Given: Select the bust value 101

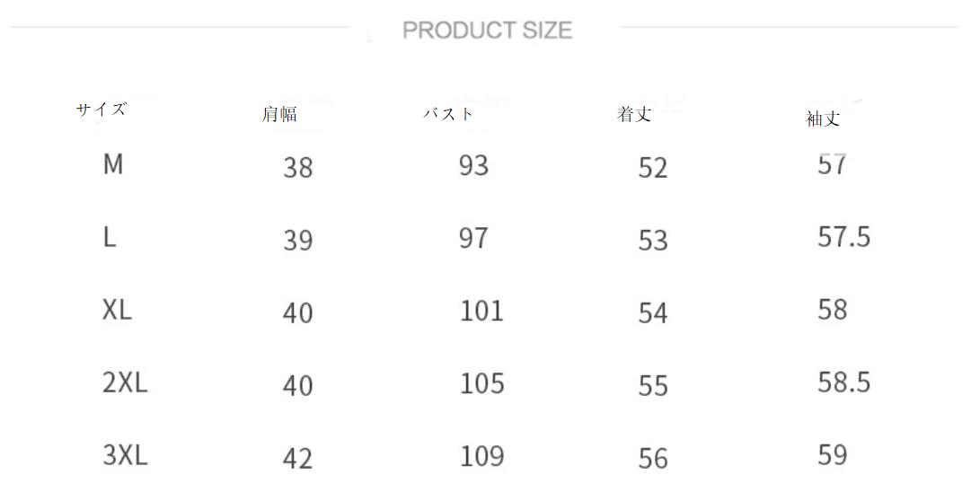Looking at the screenshot, I should click(x=481, y=311).
